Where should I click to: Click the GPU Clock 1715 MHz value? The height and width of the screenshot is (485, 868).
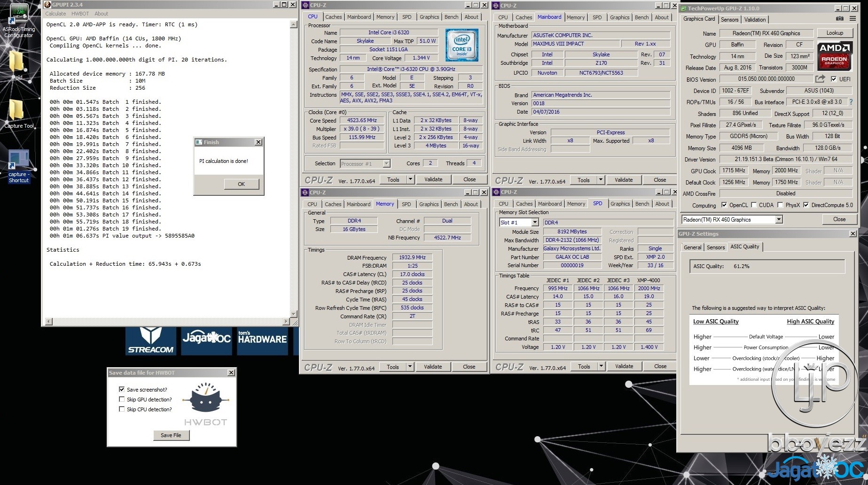734,170
